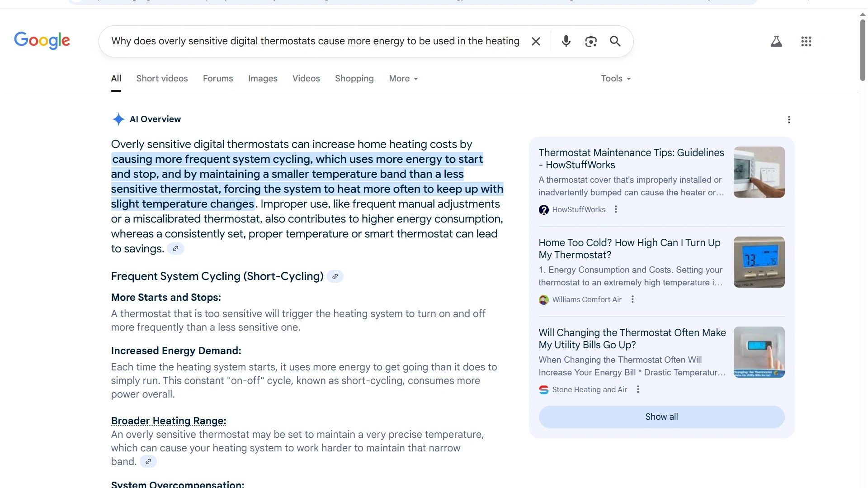Screen dimensions: 868x488
Task: Click the Stone Heating and Air favicon
Action: click(544, 390)
